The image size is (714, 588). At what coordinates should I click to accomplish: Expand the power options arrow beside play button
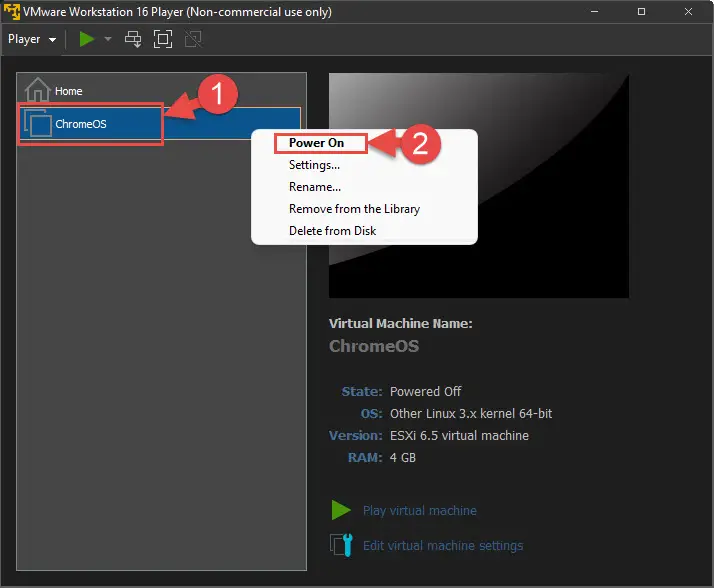point(108,39)
